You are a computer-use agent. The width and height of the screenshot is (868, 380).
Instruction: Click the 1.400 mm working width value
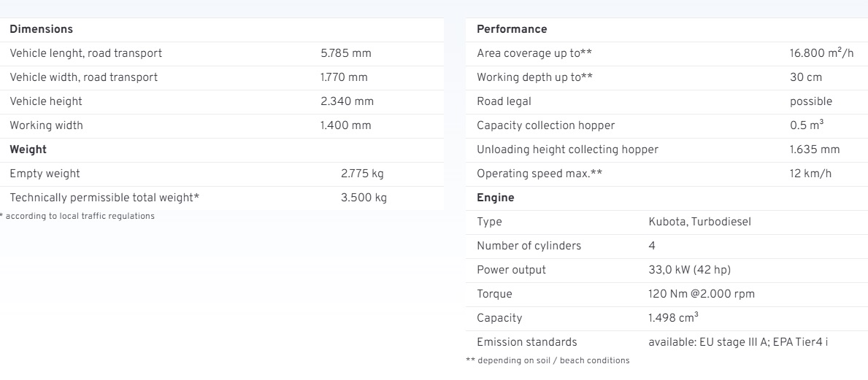[x=346, y=125]
